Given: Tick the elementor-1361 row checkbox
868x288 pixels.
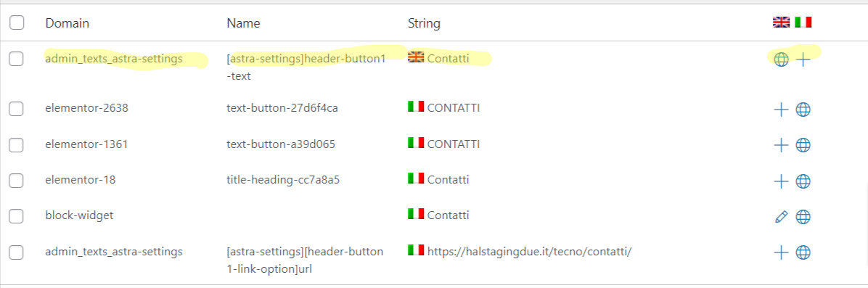Looking at the screenshot, I should pos(17,145).
